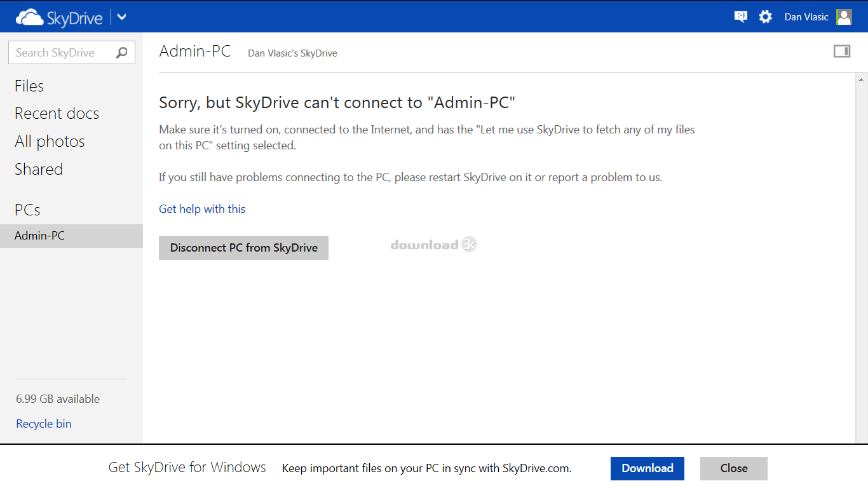Click Dan Vlasic's profile picture

pos(844,17)
